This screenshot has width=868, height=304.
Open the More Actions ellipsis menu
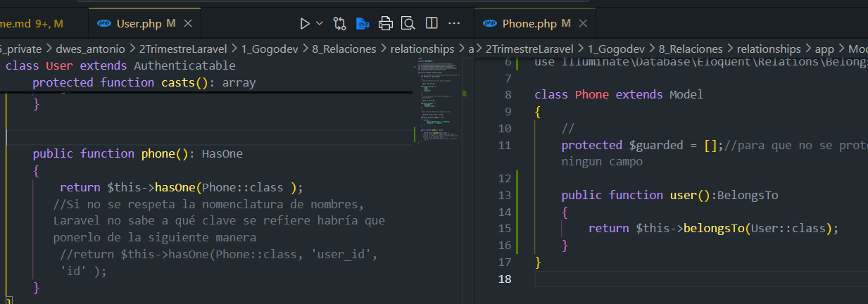click(454, 24)
